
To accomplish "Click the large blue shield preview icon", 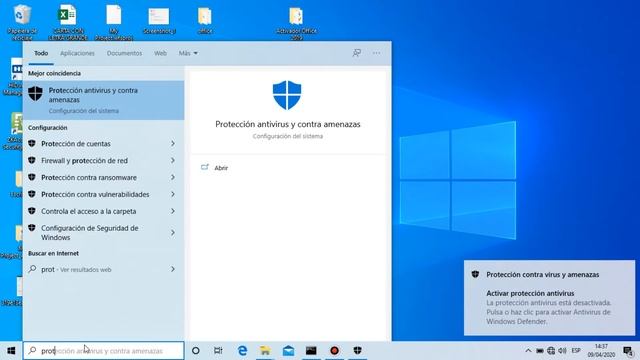I will pos(287,95).
